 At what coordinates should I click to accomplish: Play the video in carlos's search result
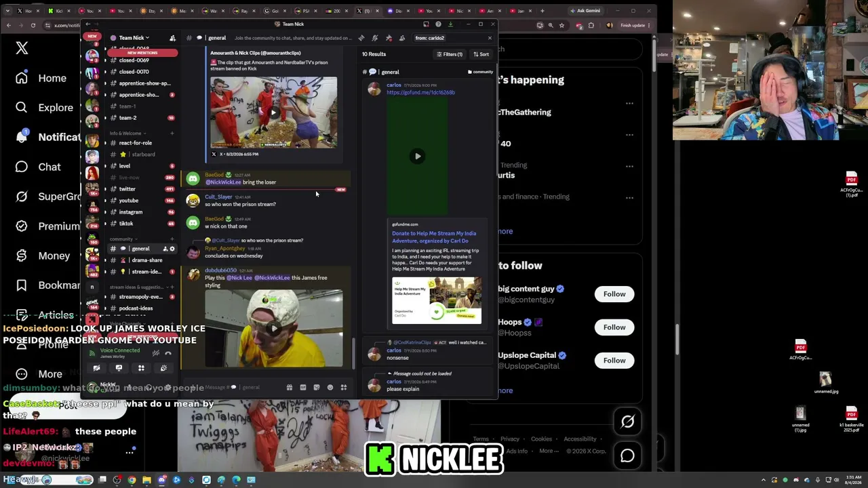[x=417, y=156]
